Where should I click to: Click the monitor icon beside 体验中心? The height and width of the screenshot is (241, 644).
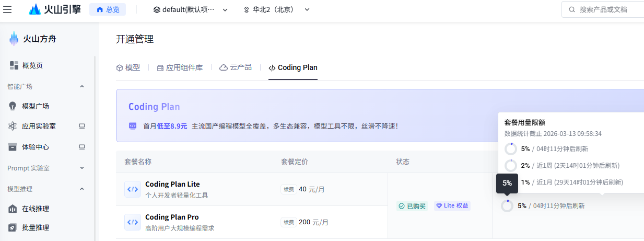(82, 147)
